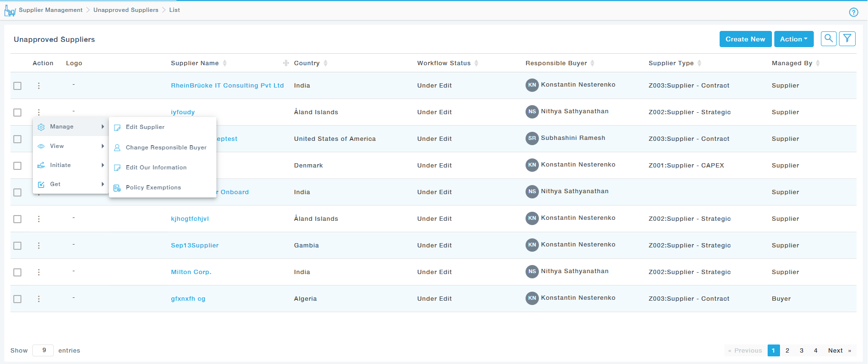Select Change Responsible Buyer menu option

[x=166, y=148]
